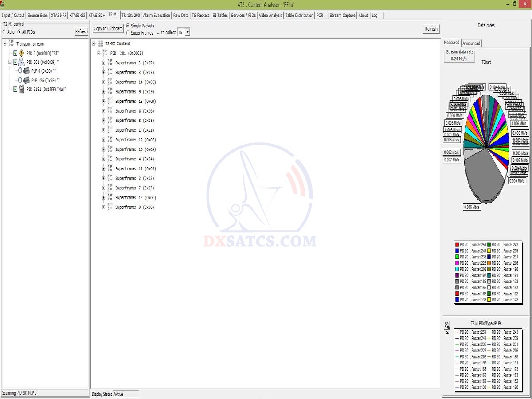The image size is (532, 399).
Task: Click the PLP 126 pipe icon
Action: click(x=27, y=80)
